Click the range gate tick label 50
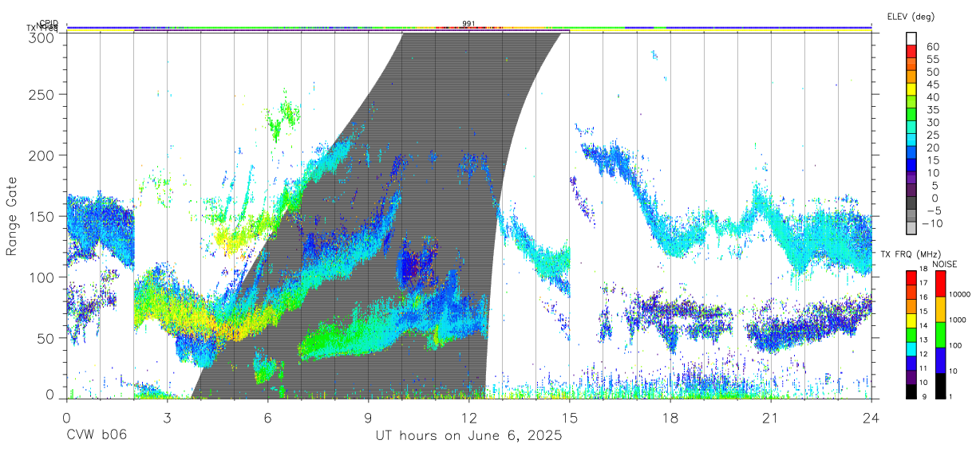 45,338
